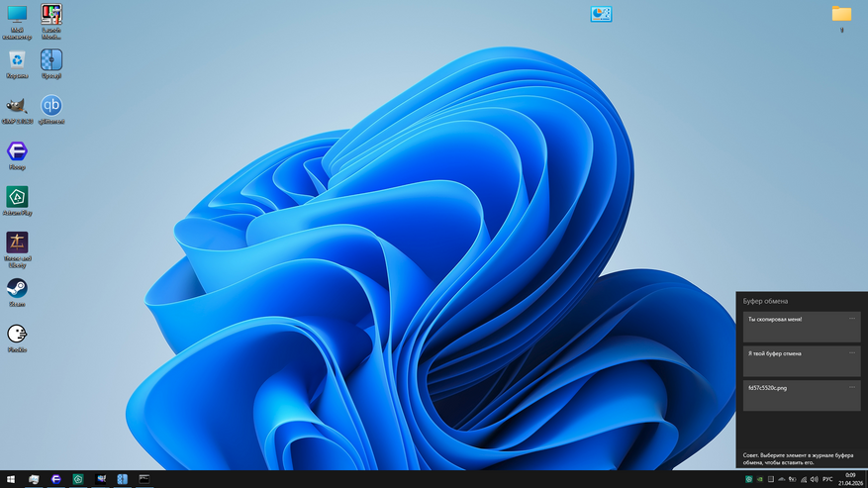The height and width of the screenshot is (488, 868).
Task: Switch the РУС input language indicator
Action: pos(827,480)
